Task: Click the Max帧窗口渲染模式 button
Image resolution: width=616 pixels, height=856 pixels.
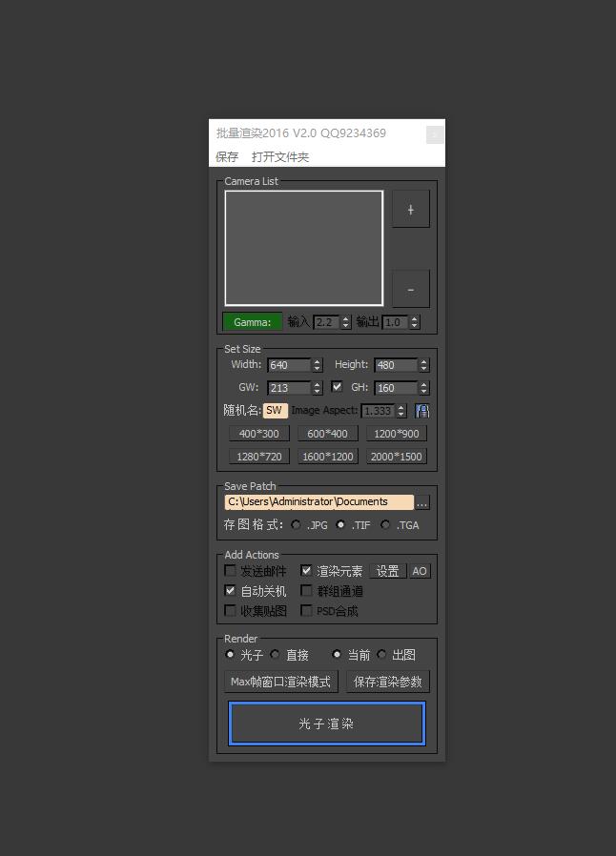Action: tap(280, 682)
